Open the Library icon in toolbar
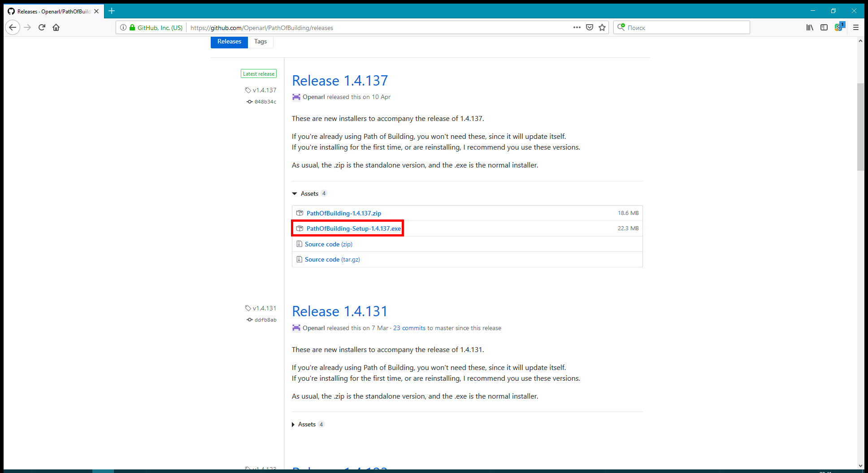Viewport: 868px width, 473px height. [x=810, y=27]
